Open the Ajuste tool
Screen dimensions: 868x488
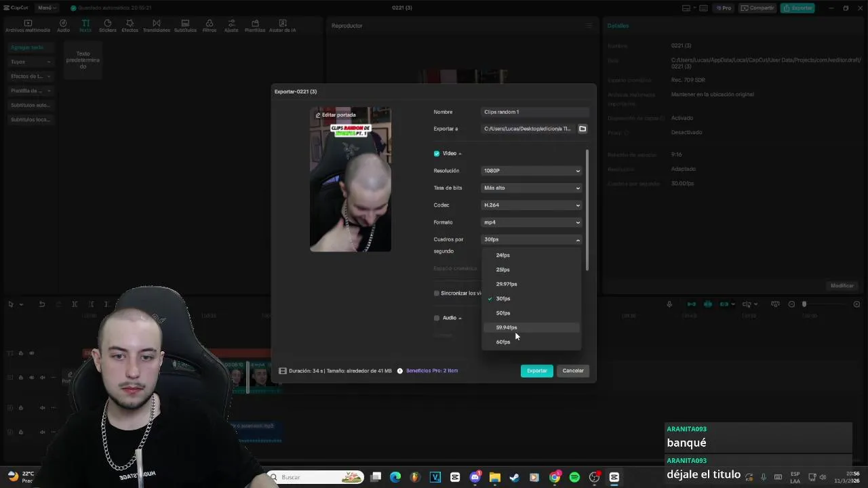(231, 26)
